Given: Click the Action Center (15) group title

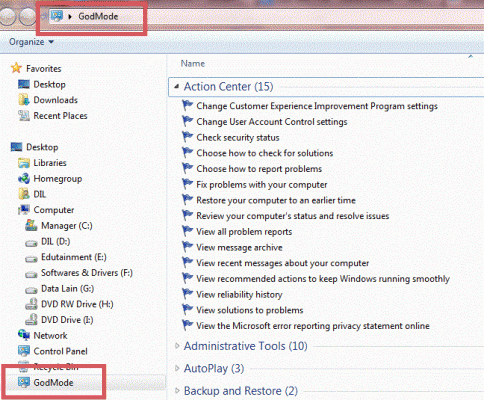Looking at the screenshot, I should pos(229,87).
